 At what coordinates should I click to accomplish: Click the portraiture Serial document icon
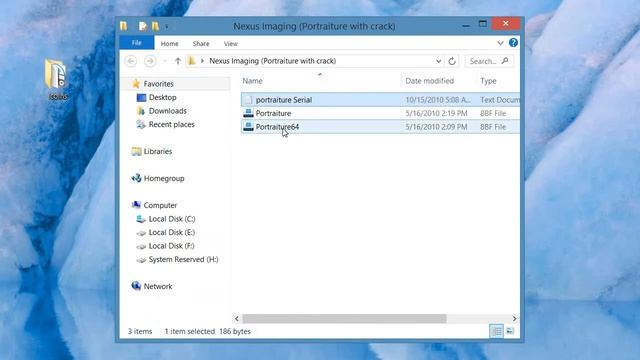coord(248,100)
